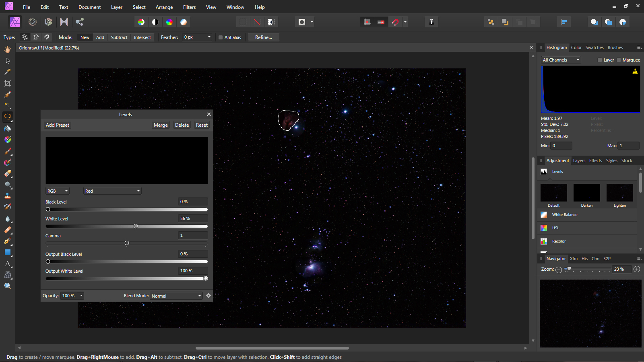
Task: Choose the Healing Brush tool
Action: pyautogui.click(x=7, y=230)
